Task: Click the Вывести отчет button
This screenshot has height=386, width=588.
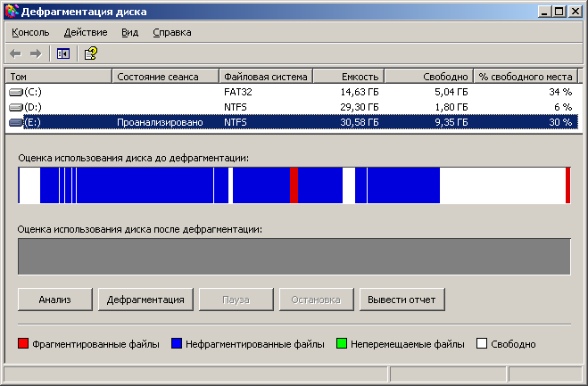Action: coord(402,300)
